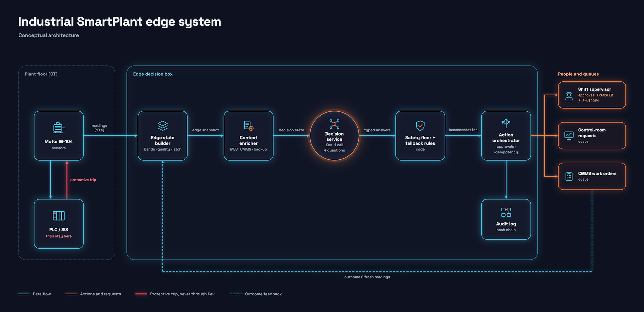Viewport: 644px width, 312px height.
Task: Select the hash chain icon in Audit log
Action: pos(506,212)
